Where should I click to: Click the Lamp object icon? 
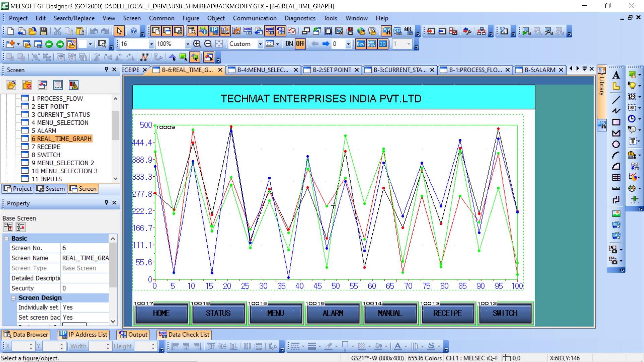pyautogui.click(x=632, y=85)
